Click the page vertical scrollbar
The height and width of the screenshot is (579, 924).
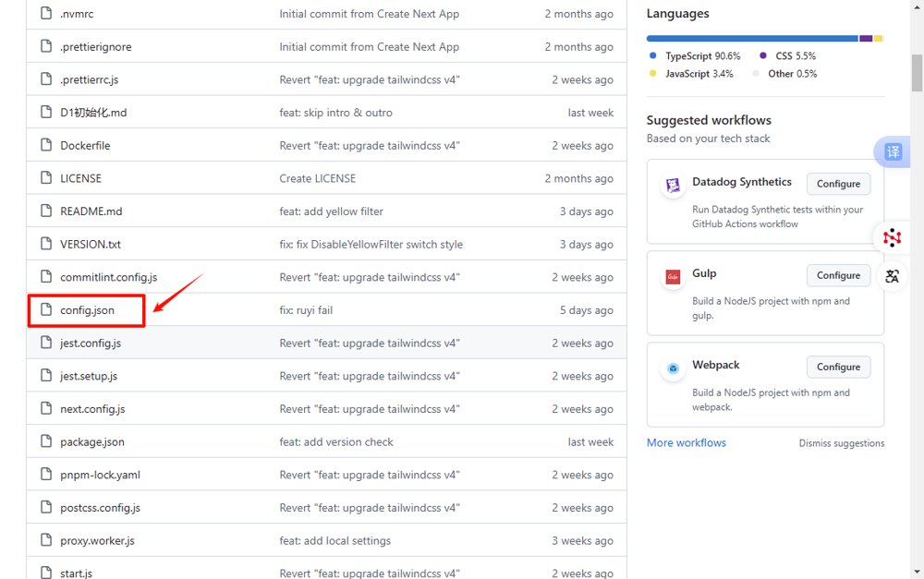click(916, 74)
